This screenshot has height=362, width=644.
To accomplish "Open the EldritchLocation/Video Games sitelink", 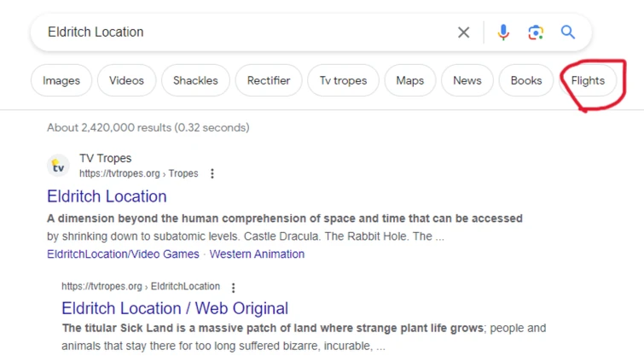I will [x=123, y=254].
